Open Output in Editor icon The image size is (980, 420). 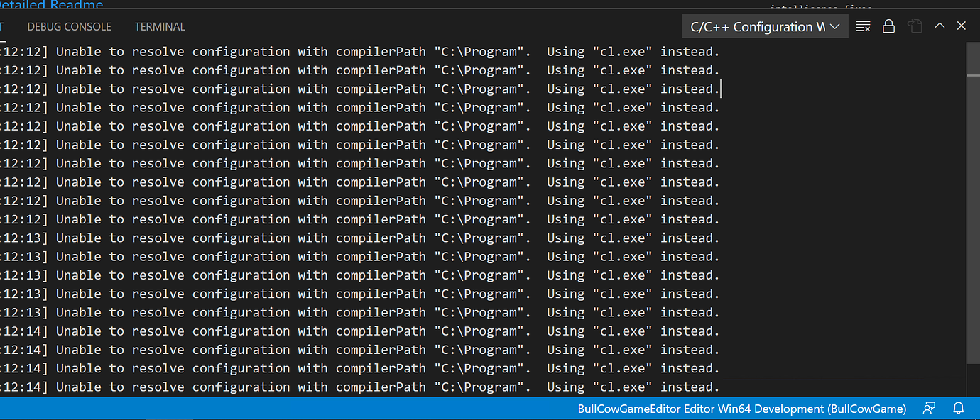click(914, 26)
